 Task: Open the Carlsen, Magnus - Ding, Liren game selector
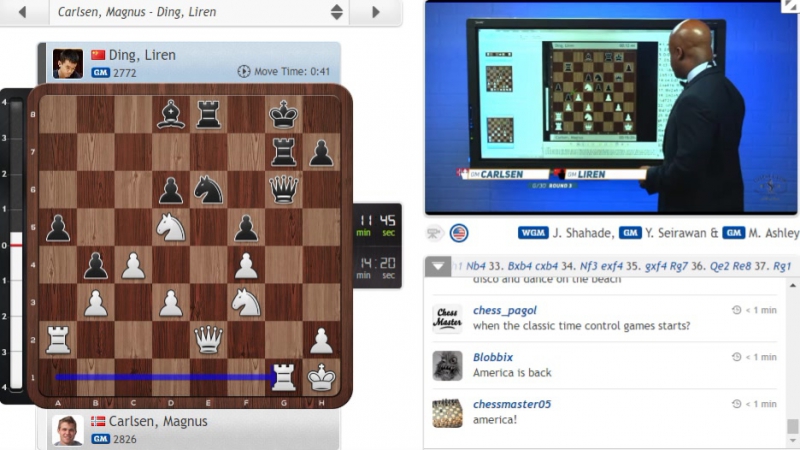coord(199,12)
